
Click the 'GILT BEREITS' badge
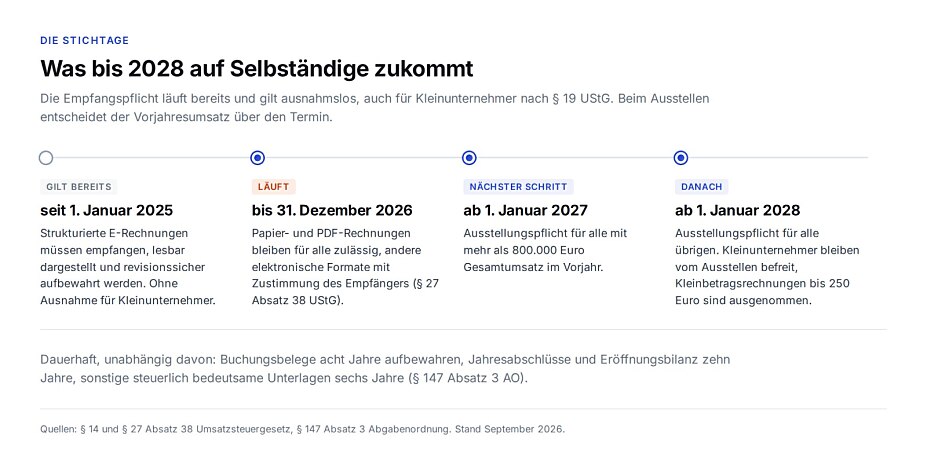[79, 187]
